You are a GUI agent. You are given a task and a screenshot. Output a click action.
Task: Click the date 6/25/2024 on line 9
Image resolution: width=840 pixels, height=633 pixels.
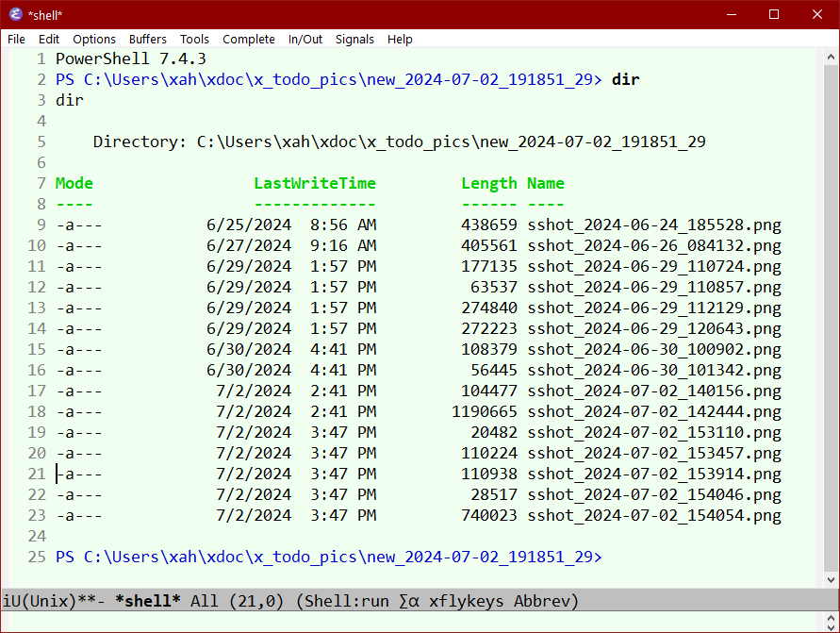click(249, 225)
